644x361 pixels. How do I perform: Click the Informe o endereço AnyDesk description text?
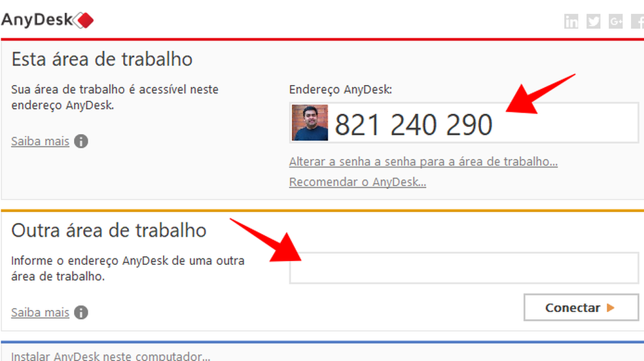point(128,268)
